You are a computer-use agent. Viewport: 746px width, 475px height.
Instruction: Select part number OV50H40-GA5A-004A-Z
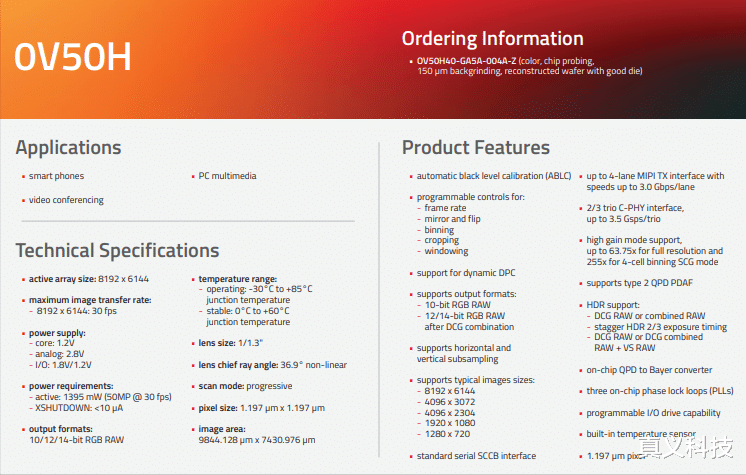tap(466, 61)
